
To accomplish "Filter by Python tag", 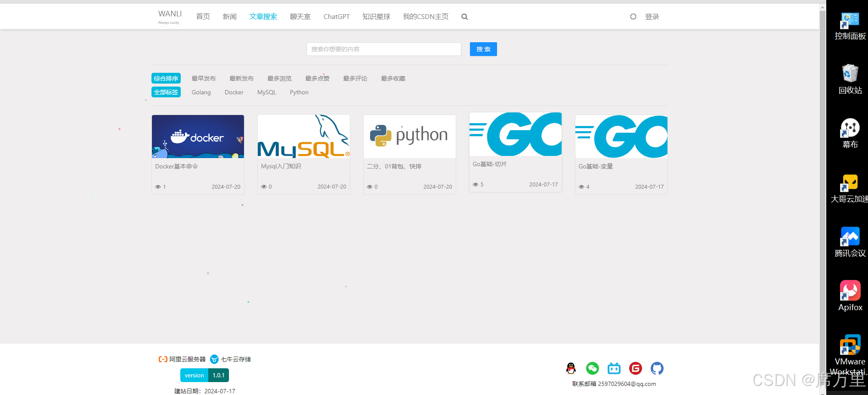I will click(299, 92).
